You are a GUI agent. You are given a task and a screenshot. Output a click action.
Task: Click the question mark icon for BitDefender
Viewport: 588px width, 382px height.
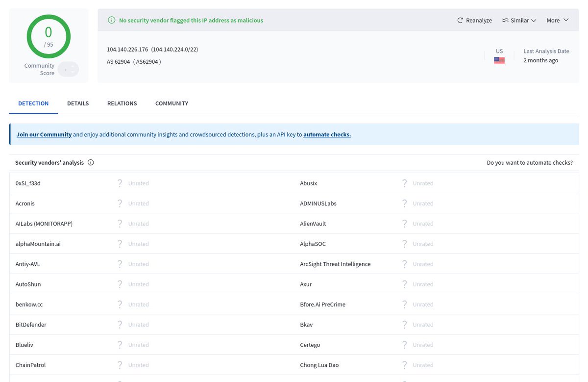(x=120, y=325)
